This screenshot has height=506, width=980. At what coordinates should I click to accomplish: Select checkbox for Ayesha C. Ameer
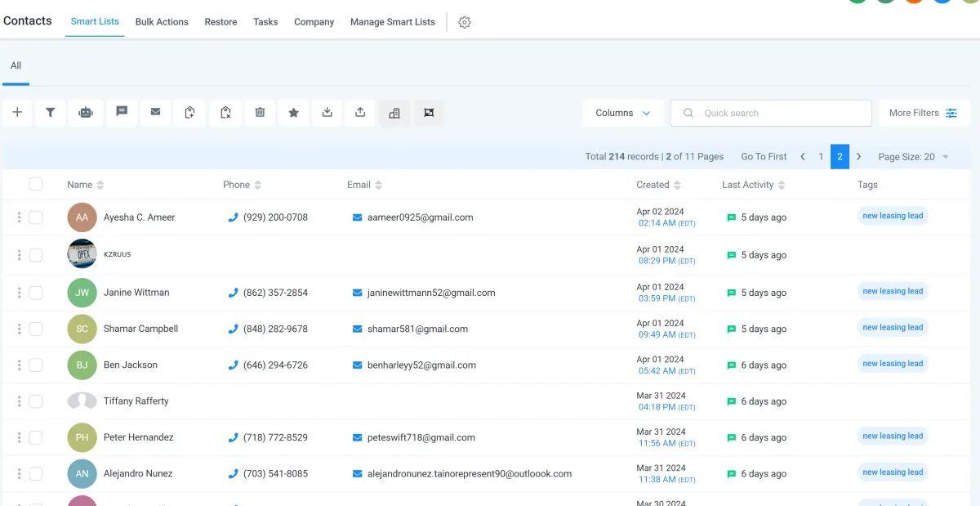point(36,217)
